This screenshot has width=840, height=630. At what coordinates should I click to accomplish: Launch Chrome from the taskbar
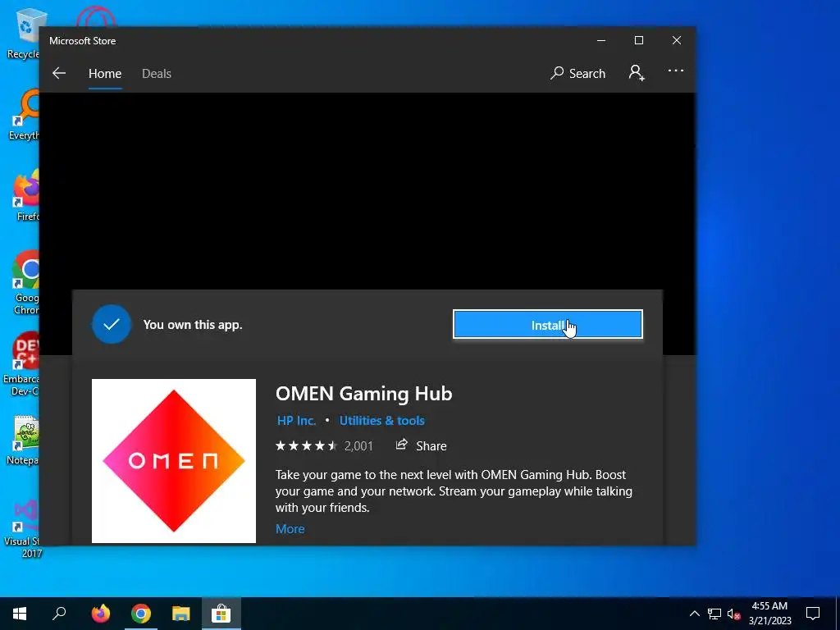click(141, 614)
